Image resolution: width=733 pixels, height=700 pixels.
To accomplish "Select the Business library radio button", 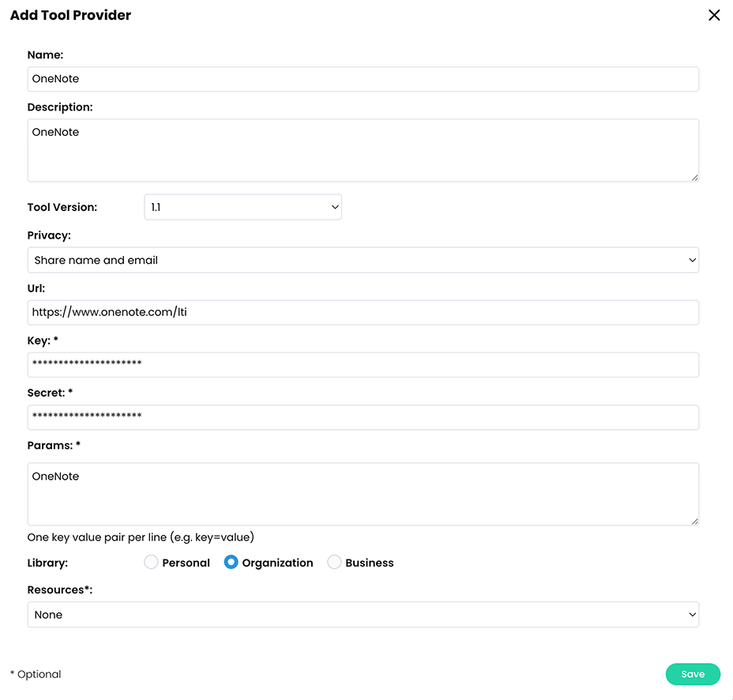I will click(x=334, y=562).
